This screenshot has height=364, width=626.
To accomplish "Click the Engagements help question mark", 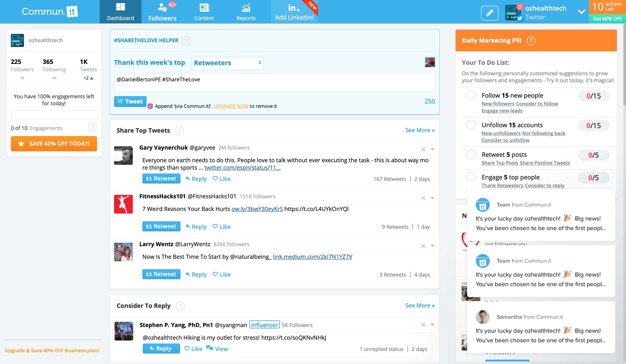I will pyautogui.click(x=92, y=128).
